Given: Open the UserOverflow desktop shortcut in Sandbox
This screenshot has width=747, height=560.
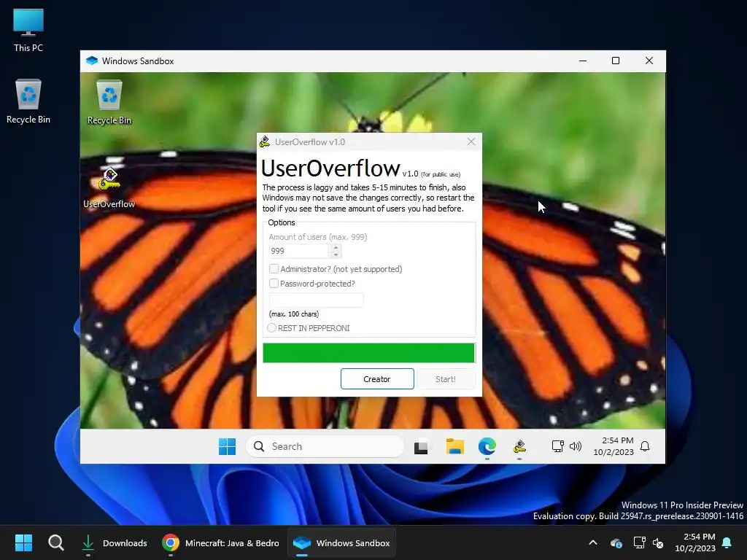Looking at the screenshot, I should (x=109, y=187).
